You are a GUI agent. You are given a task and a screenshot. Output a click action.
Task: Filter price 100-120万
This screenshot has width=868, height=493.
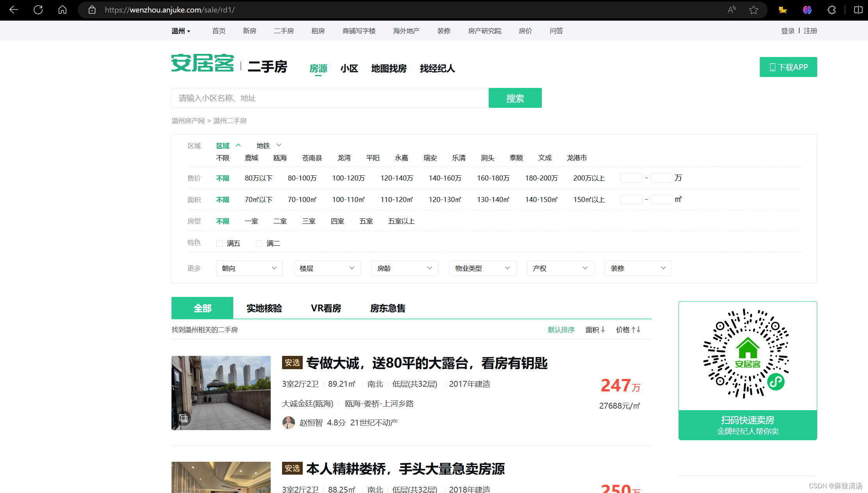(x=348, y=178)
